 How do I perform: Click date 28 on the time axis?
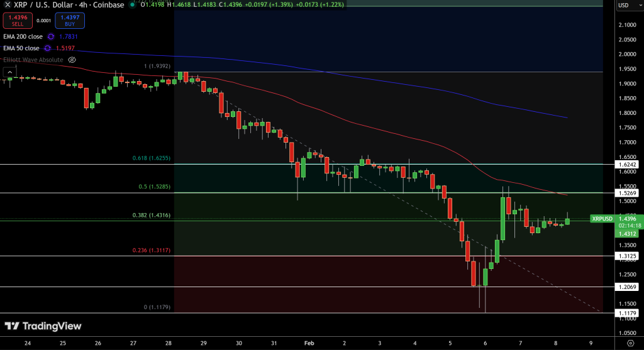coord(169,343)
